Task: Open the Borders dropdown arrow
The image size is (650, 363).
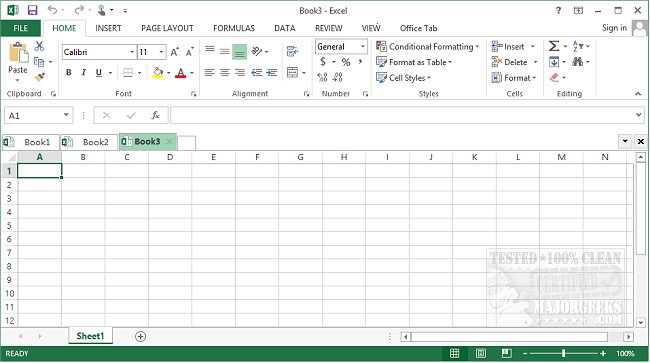Action: [139, 73]
